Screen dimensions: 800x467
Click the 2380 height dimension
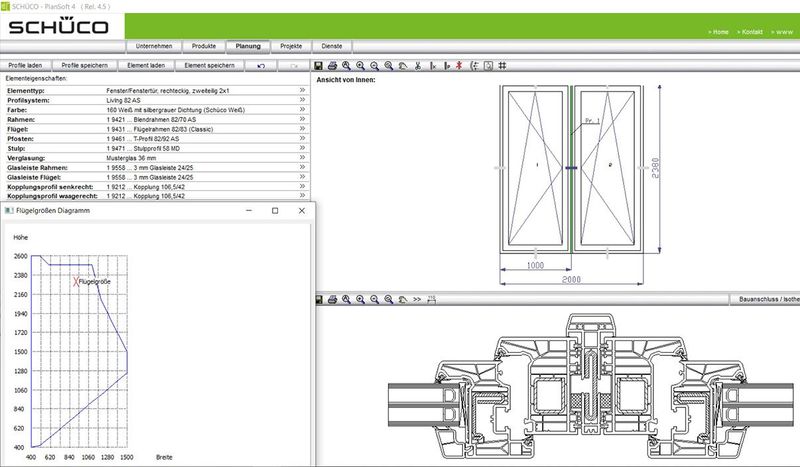[656, 168]
